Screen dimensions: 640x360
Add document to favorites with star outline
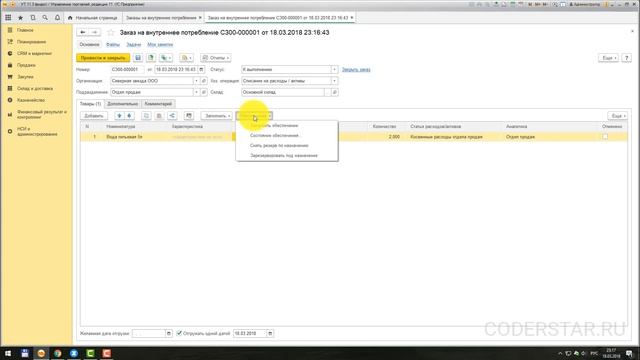(111, 32)
